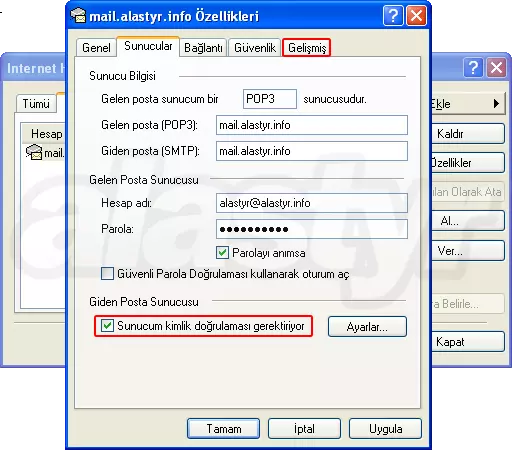This screenshot has height=450, width=512.
Task: Click the help question mark in the Özellikleri dialog
Action: coord(393,15)
